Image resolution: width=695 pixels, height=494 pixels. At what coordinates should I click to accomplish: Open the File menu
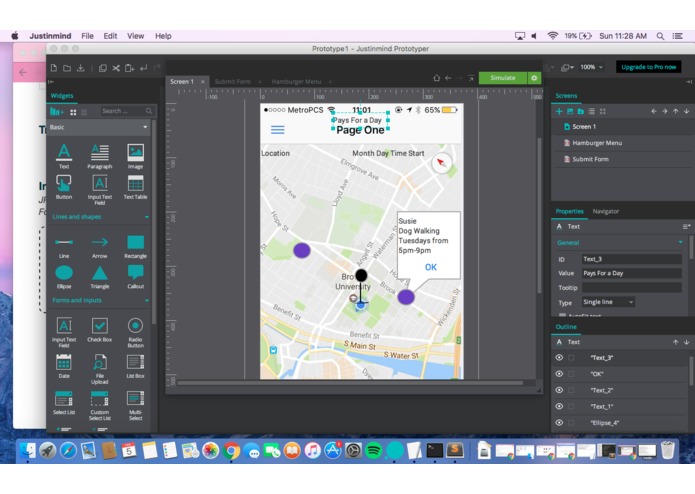(87, 36)
